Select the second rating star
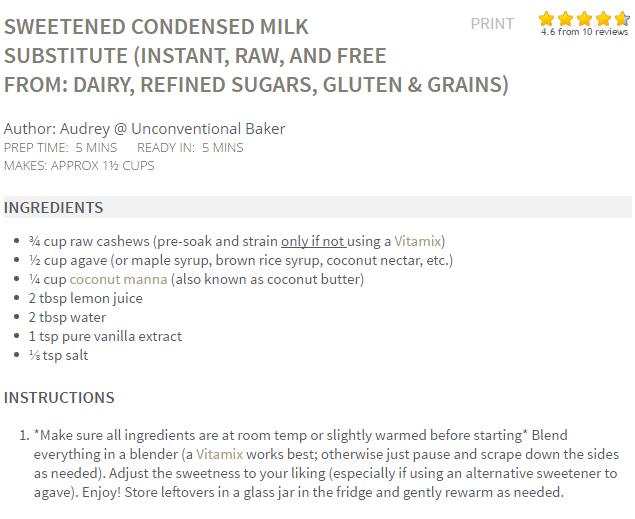 [565, 19]
